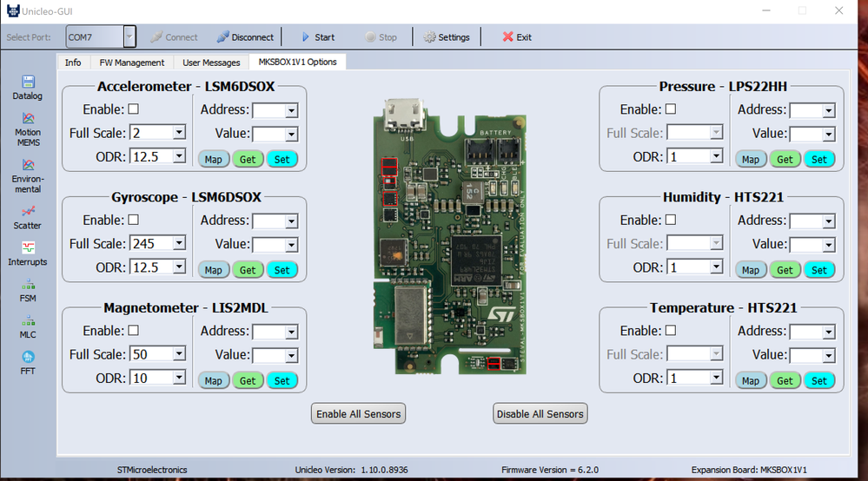868x481 pixels.
Task: Click Set button in Humidity panel
Action: 819,270
